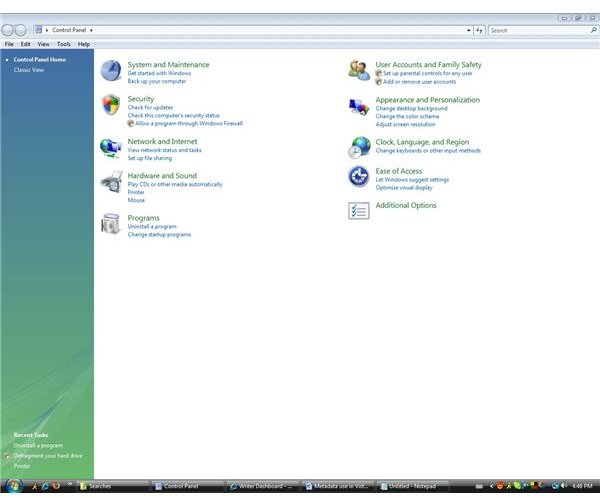Open the Programs category icon
600x498 pixels.
point(111,224)
